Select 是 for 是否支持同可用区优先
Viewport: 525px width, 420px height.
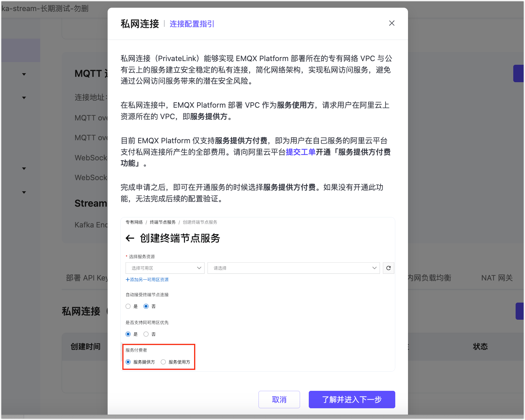(x=128, y=334)
